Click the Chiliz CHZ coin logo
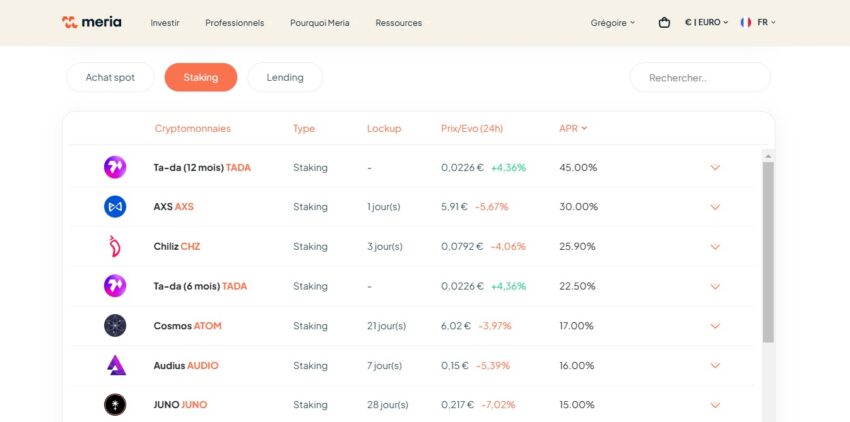This screenshot has width=850, height=422. (x=115, y=246)
